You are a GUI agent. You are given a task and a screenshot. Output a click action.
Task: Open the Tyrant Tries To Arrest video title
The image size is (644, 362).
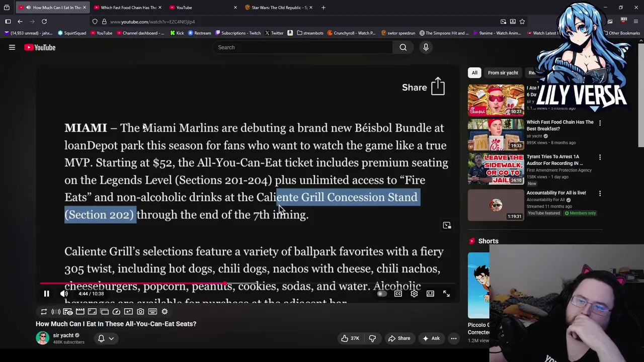click(x=554, y=160)
